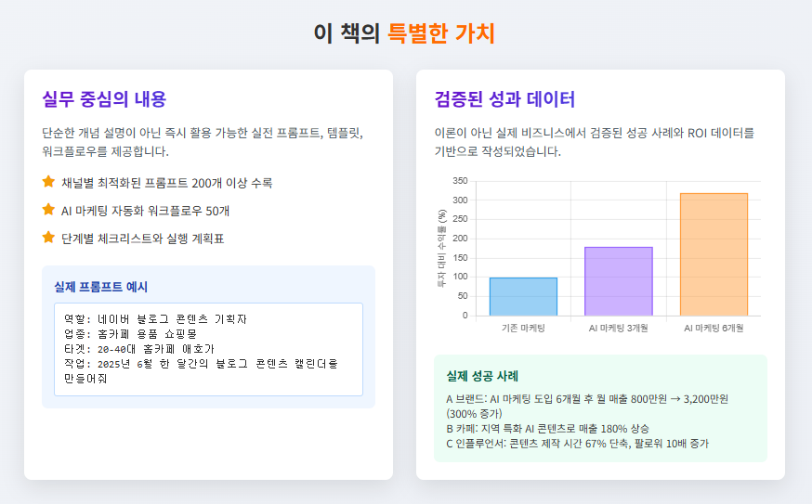
Task: Click the star icon beside 프롬프트 200개 이상 수록
Action: click(48, 182)
